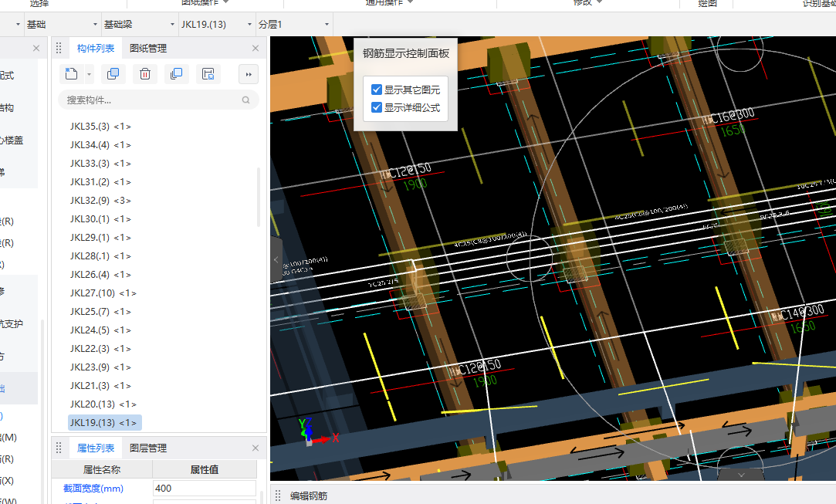836x504 pixels.
Task: Edit the 截面宽度 value field 400
Action: point(205,488)
